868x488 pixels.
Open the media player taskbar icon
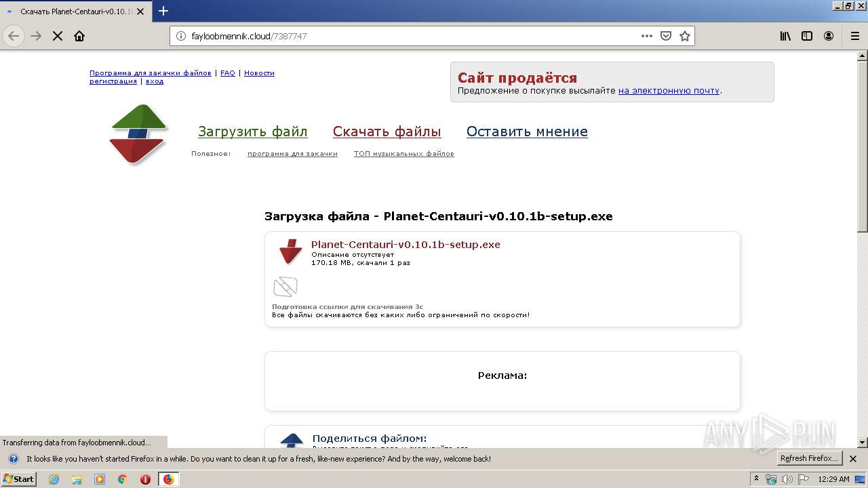tap(100, 479)
